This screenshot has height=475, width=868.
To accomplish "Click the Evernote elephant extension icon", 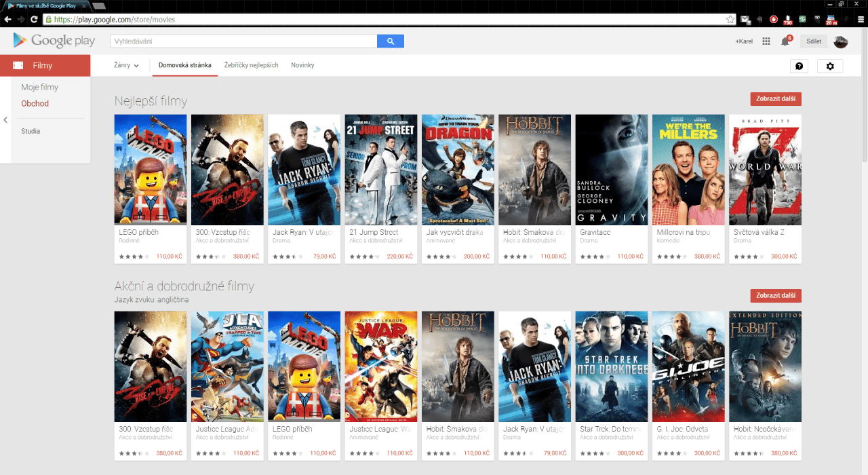I will pos(759,20).
